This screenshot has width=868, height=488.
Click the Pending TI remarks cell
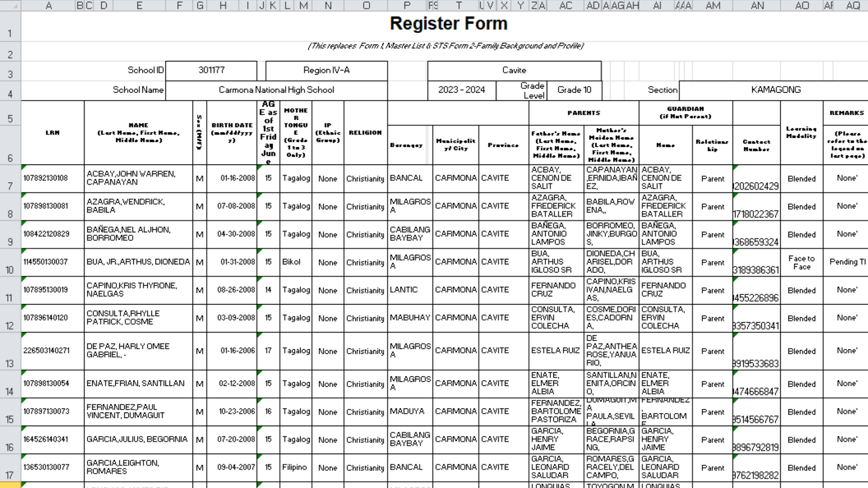pos(846,262)
